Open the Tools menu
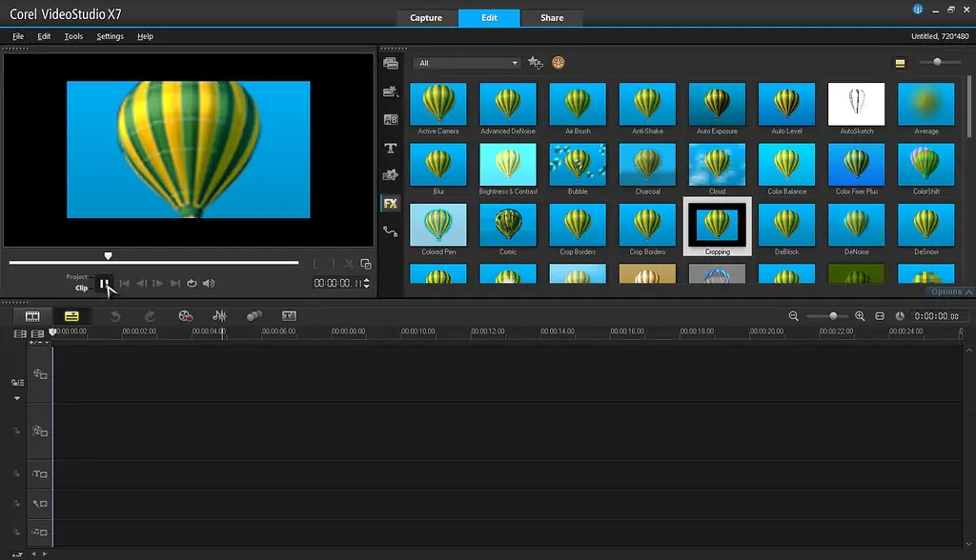Viewport: 976px width, 560px height. (73, 36)
